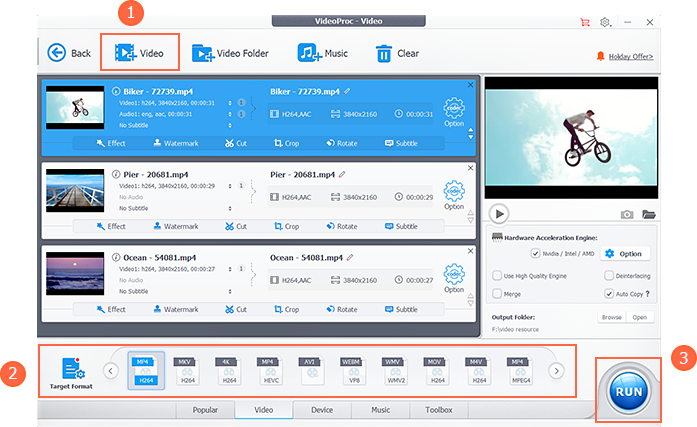Image resolution: width=697 pixels, height=427 pixels.
Task: Open Target Format settings
Action: 72,373
